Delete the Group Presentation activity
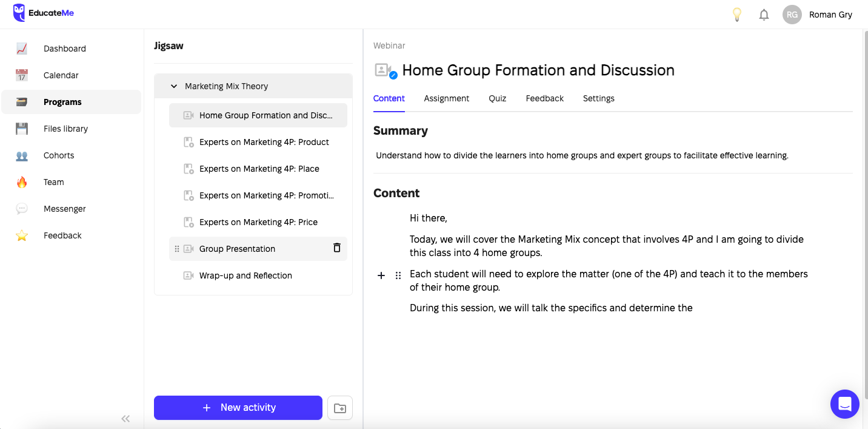 point(336,248)
